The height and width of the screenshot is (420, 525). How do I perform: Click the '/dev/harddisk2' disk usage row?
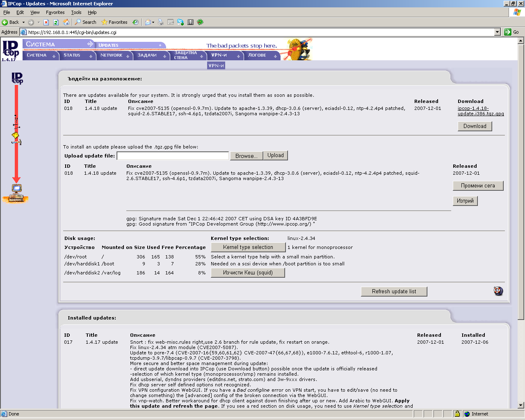pyautogui.click(x=135, y=273)
